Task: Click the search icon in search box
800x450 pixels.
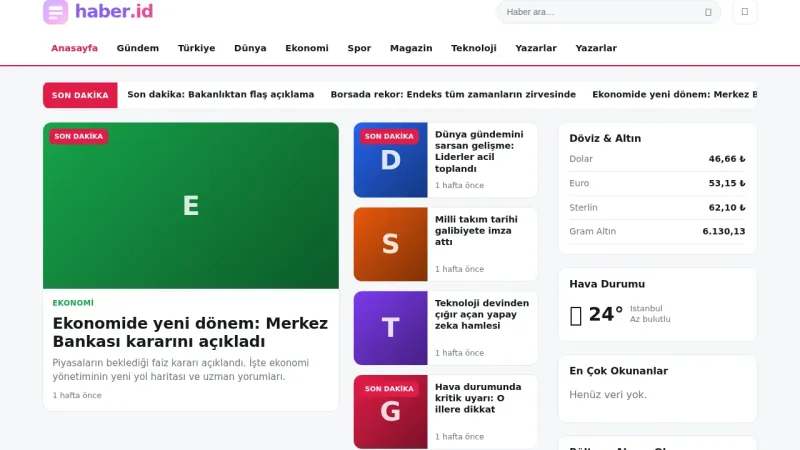Action: tap(708, 12)
